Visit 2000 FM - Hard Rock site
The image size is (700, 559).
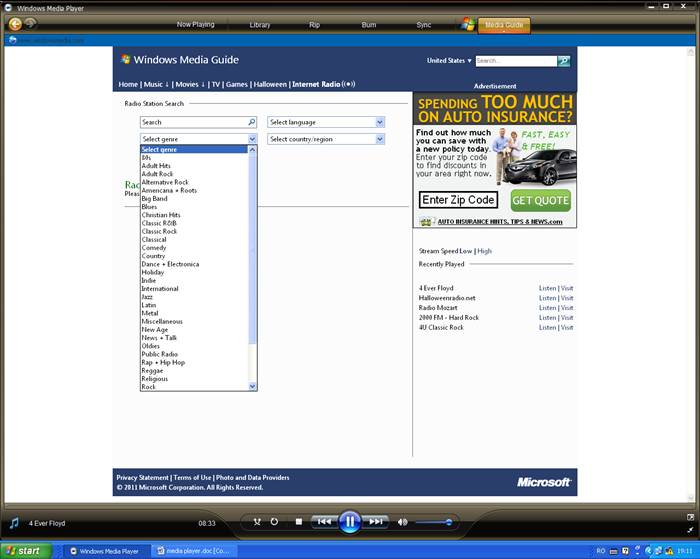point(567,318)
